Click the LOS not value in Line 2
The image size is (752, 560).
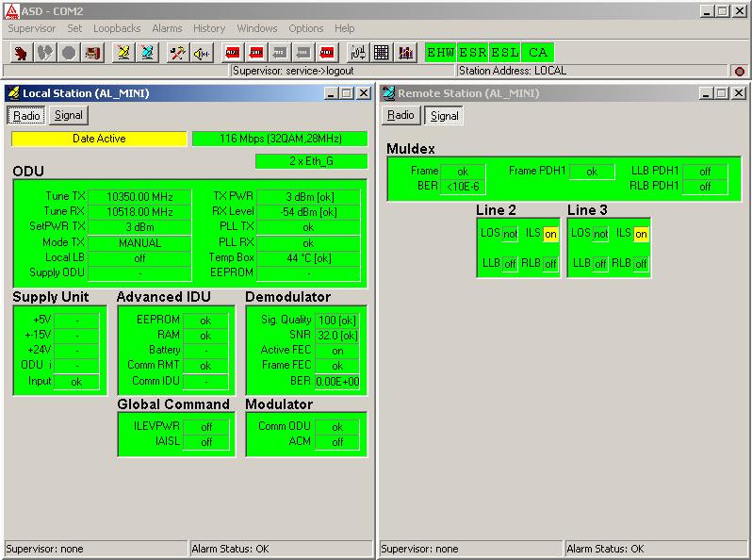(x=510, y=234)
